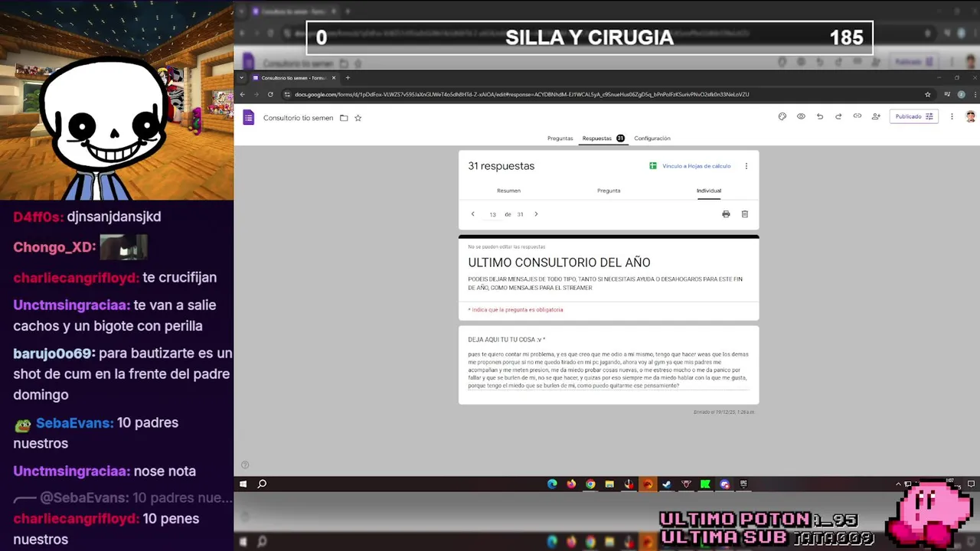Open the add collaborators icon
980x551 pixels.
pyautogui.click(x=876, y=116)
